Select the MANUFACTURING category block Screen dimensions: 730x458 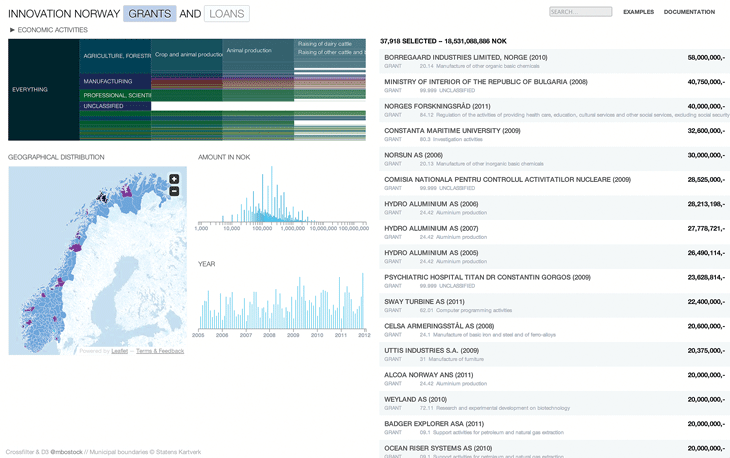coord(115,81)
